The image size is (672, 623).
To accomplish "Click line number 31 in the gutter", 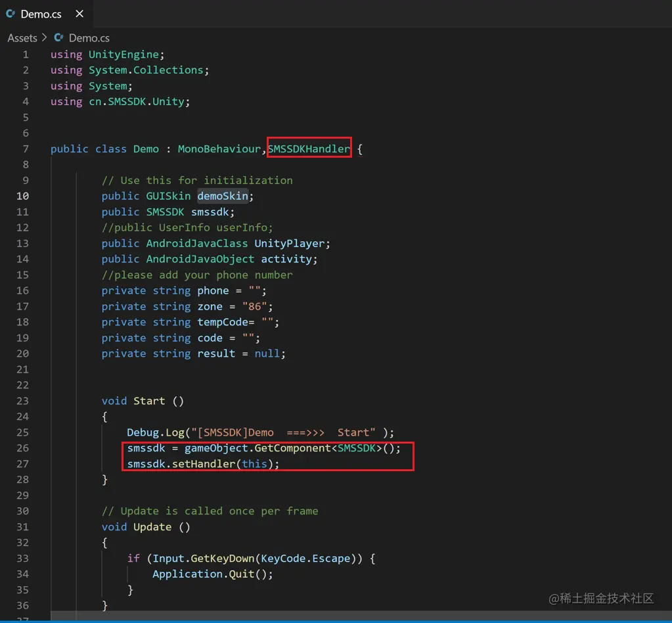I will coord(23,527).
